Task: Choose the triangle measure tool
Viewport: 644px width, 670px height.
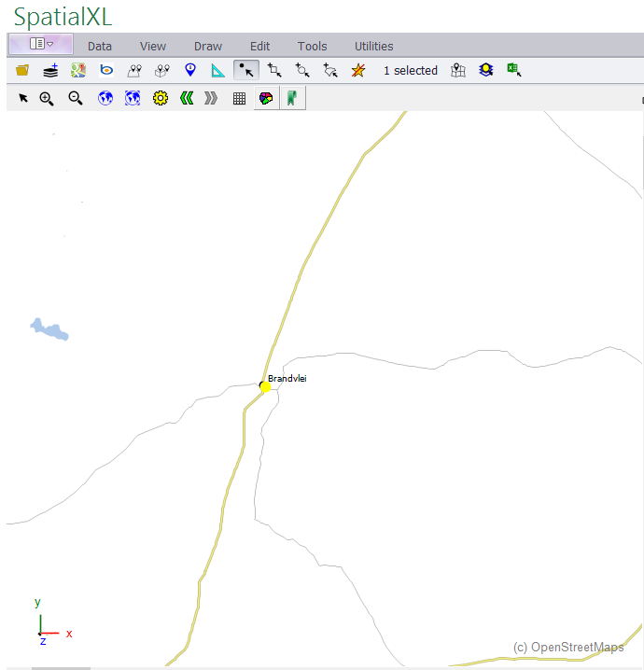Action: [218, 70]
